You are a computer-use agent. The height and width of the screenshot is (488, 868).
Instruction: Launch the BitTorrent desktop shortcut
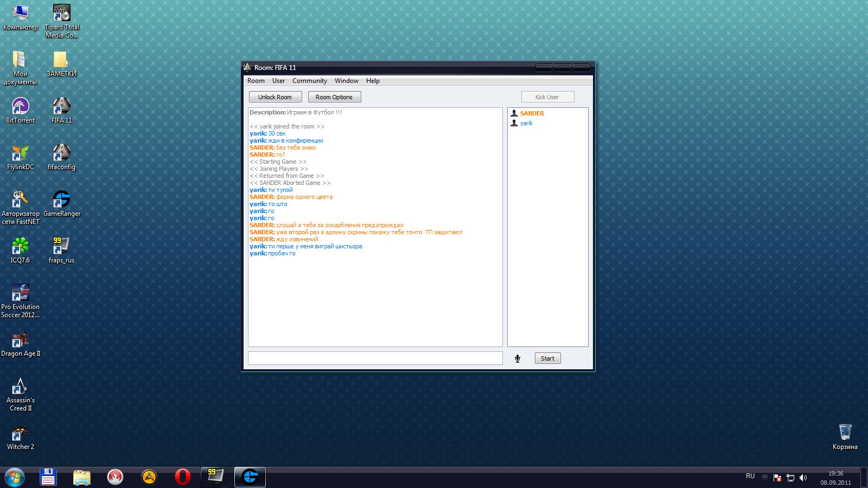[20, 111]
